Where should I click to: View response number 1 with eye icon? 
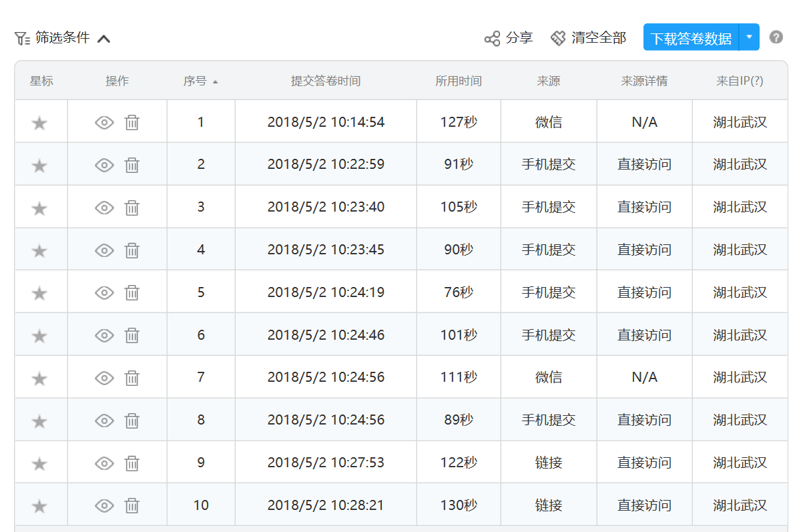click(x=104, y=122)
